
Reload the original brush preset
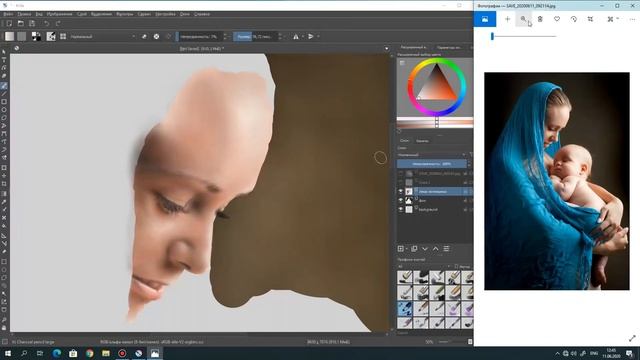pyautogui.click(x=168, y=36)
